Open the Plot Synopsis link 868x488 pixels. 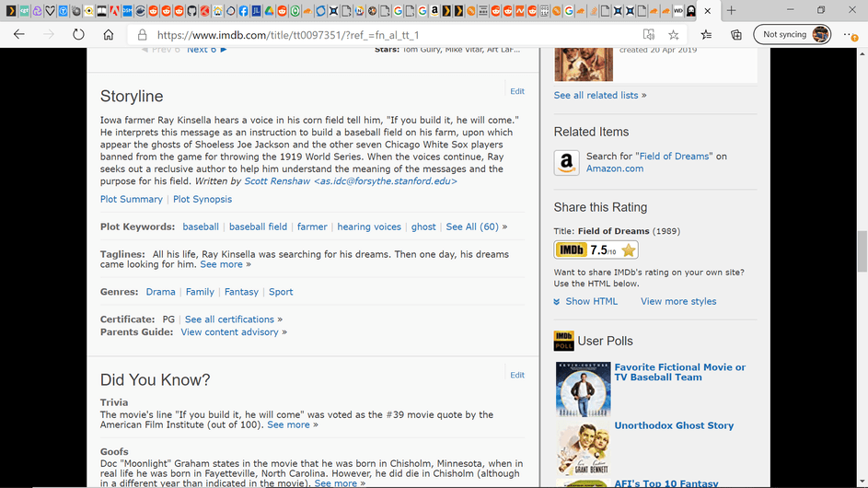(x=203, y=199)
